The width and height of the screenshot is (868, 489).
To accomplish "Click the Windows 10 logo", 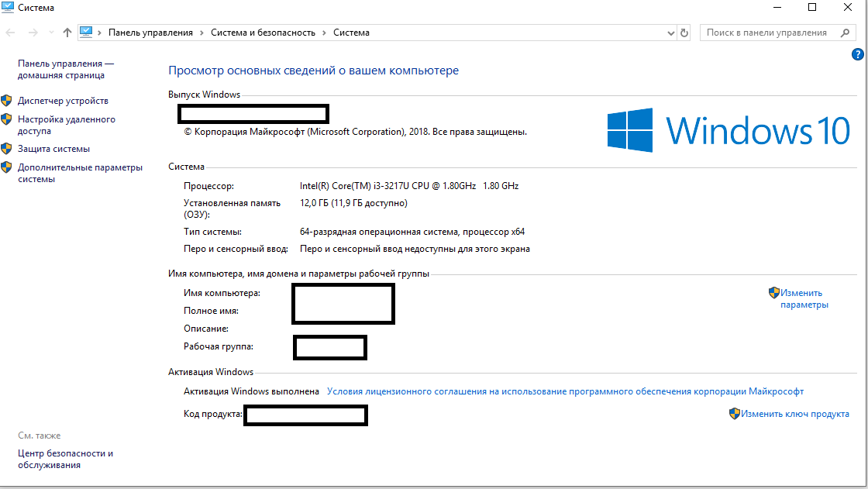I will pos(728,130).
